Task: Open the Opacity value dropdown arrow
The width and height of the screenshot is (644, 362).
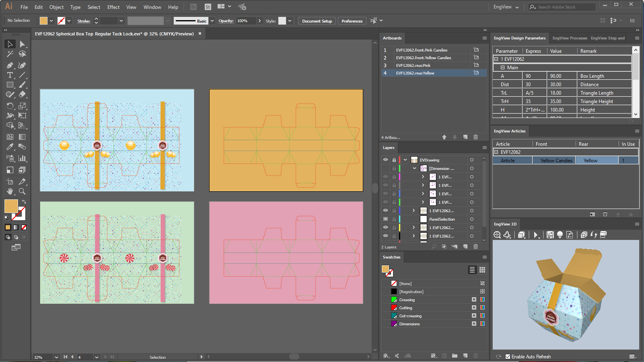Action: click(259, 21)
